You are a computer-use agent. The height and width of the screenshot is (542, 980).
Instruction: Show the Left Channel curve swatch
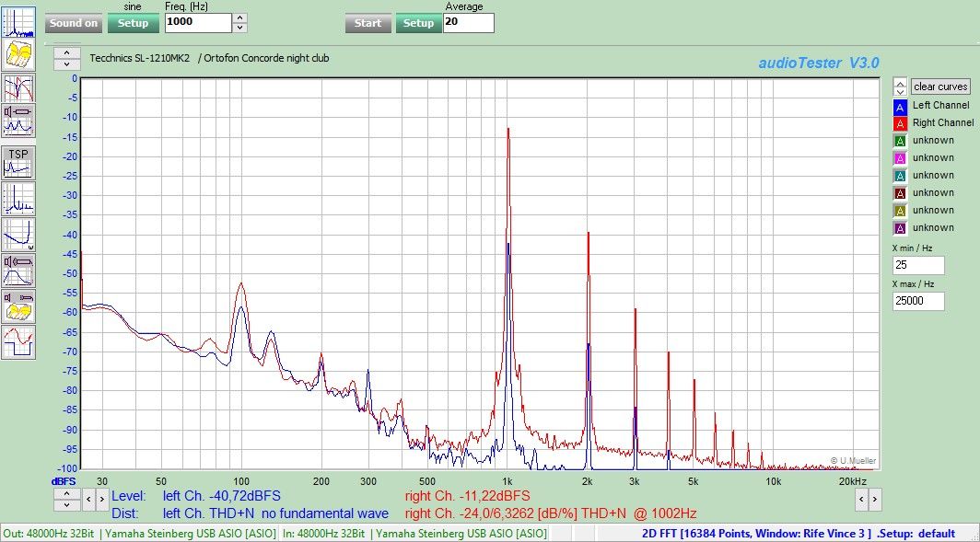[900, 107]
